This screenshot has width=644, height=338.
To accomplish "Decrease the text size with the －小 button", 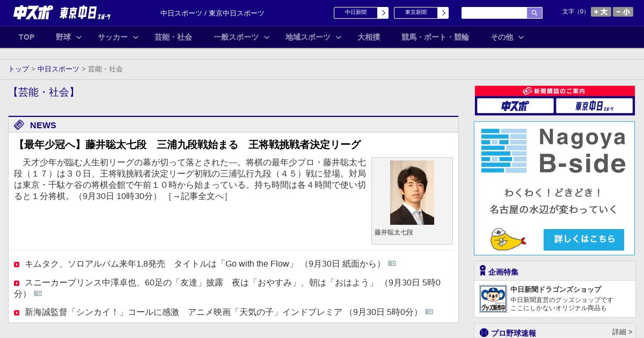I will 623,12.
